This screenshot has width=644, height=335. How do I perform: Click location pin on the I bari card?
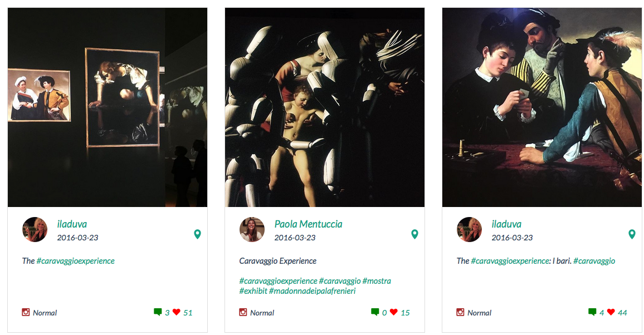coord(632,234)
